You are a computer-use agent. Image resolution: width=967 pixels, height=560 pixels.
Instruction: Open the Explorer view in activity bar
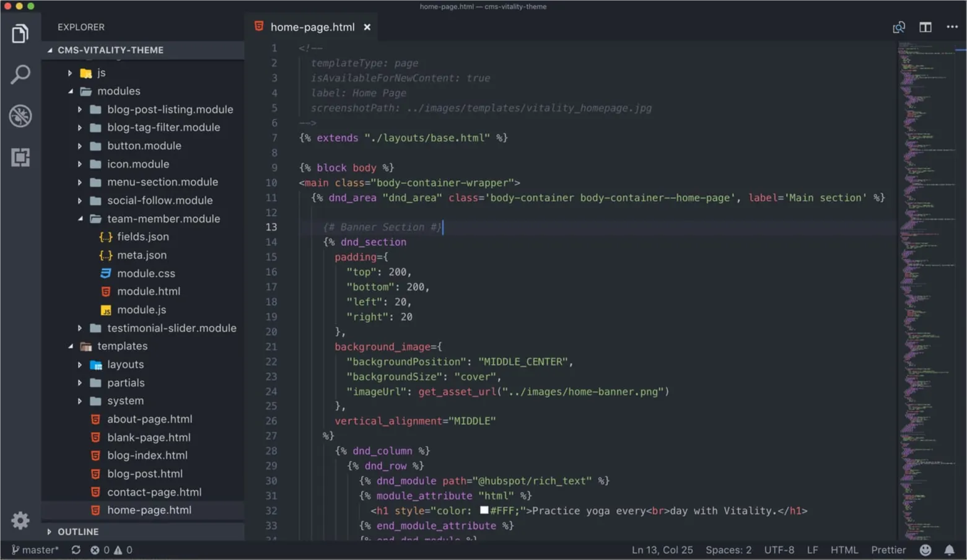coord(20,33)
